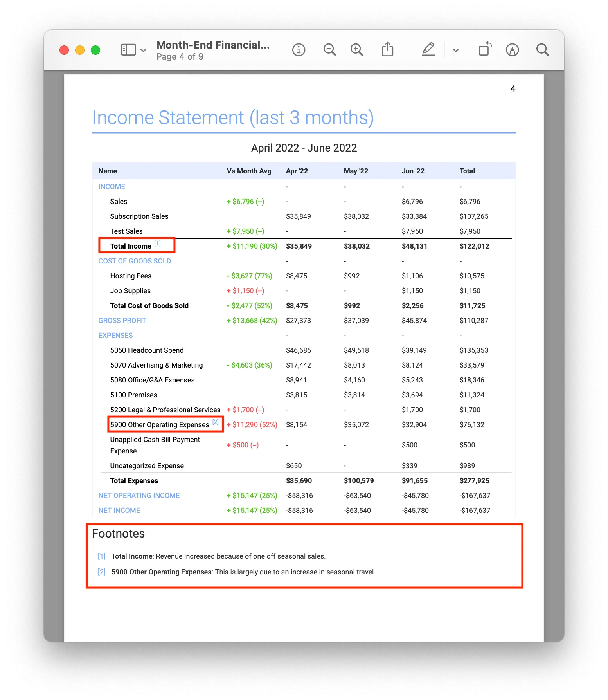The width and height of the screenshot is (608, 700).
Task: Click the document title Month-End Financial
Action: pos(213,45)
